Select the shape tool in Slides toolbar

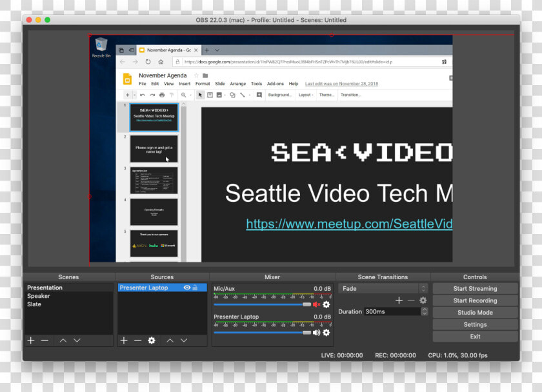click(x=233, y=95)
